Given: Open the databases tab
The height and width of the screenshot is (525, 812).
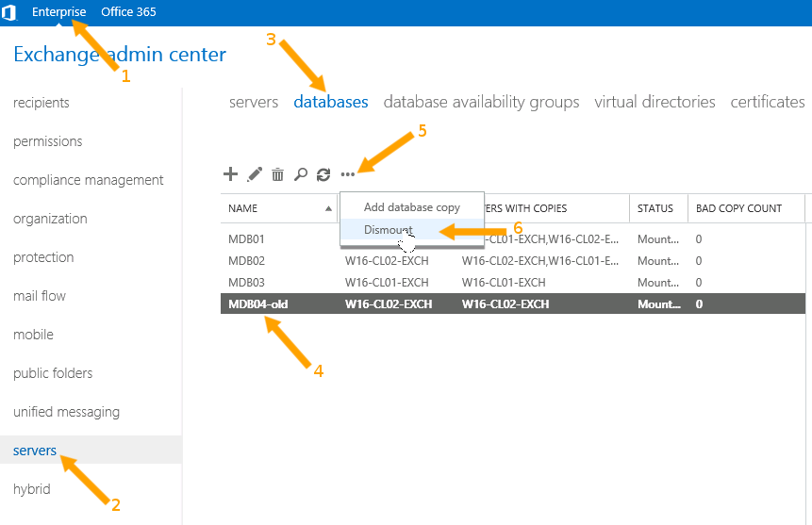Looking at the screenshot, I should click(x=331, y=102).
